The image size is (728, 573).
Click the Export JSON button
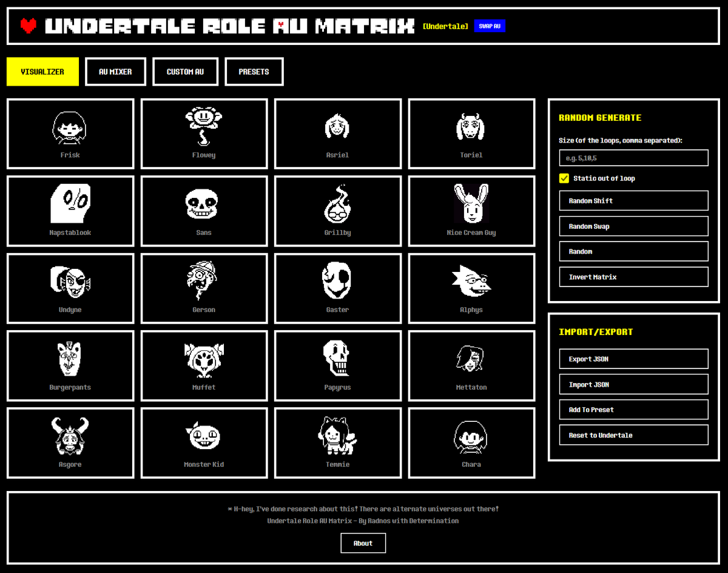633,359
